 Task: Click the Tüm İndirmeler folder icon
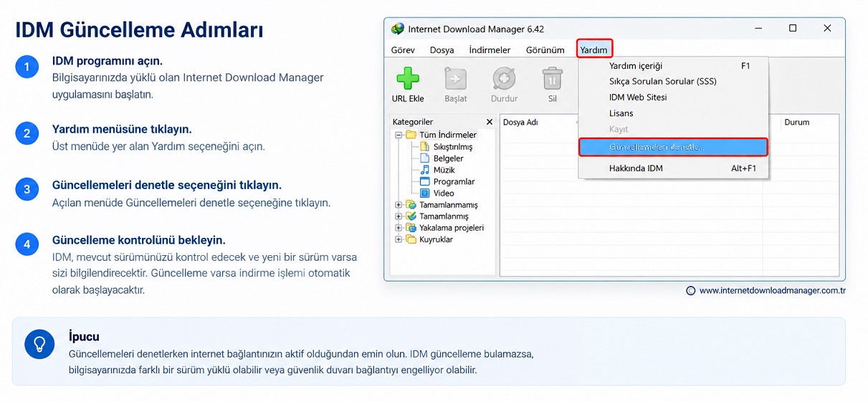(411, 135)
